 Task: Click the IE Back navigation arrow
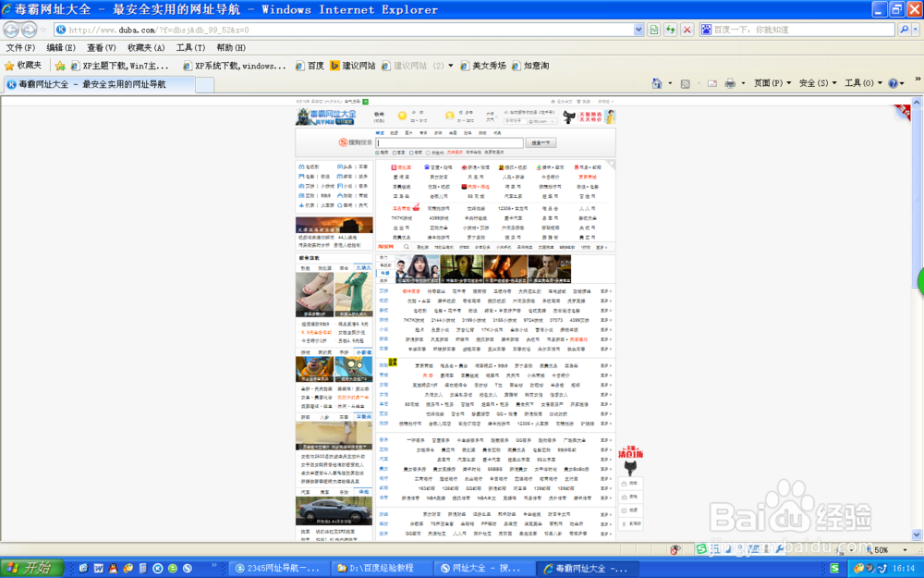coord(10,30)
